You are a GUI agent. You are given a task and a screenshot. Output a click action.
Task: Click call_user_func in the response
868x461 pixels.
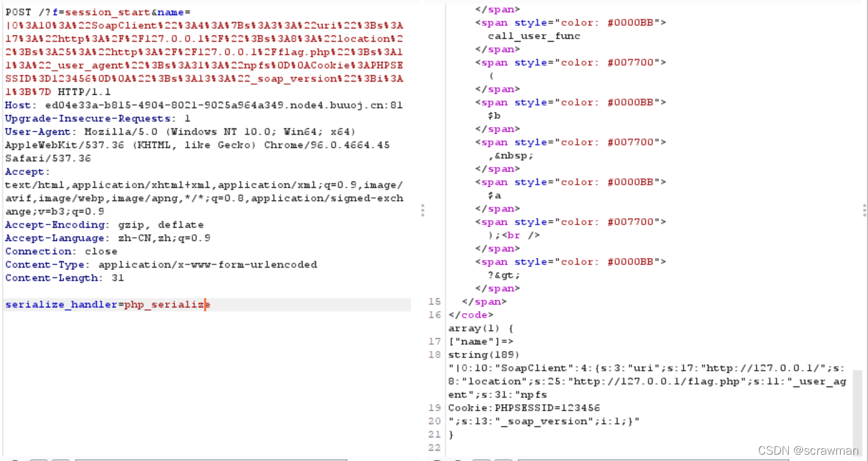(x=534, y=35)
